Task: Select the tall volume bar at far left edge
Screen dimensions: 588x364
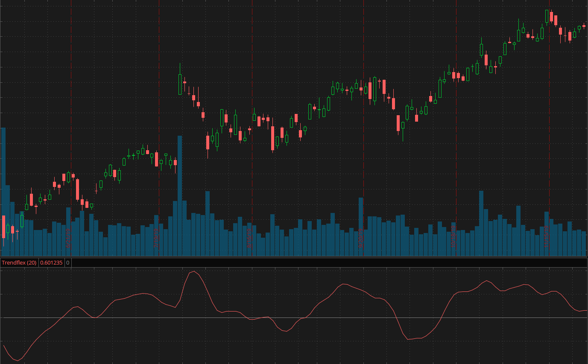Action: pyautogui.click(x=3, y=192)
